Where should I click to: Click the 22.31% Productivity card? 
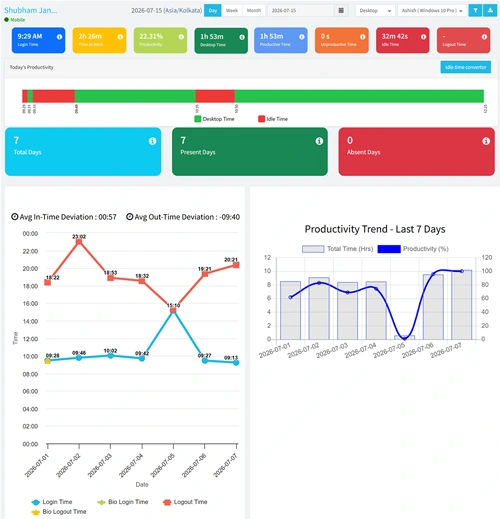(x=160, y=40)
